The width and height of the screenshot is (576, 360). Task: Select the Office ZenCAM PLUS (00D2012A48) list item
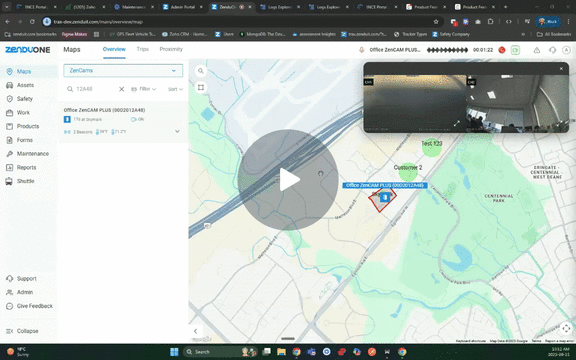[x=123, y=122]
